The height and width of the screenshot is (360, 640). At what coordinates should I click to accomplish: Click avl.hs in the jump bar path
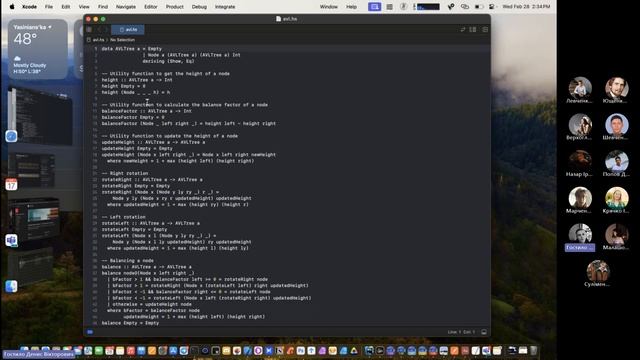[98, 40]
